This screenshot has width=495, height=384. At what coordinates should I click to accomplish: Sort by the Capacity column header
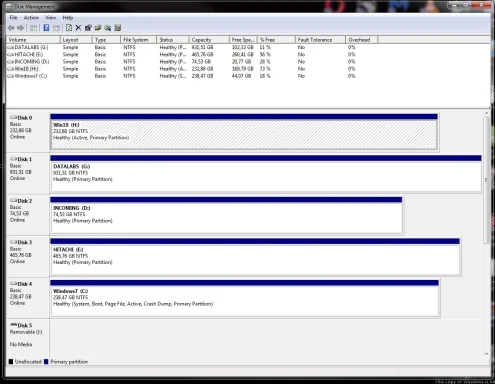(209, 40)
